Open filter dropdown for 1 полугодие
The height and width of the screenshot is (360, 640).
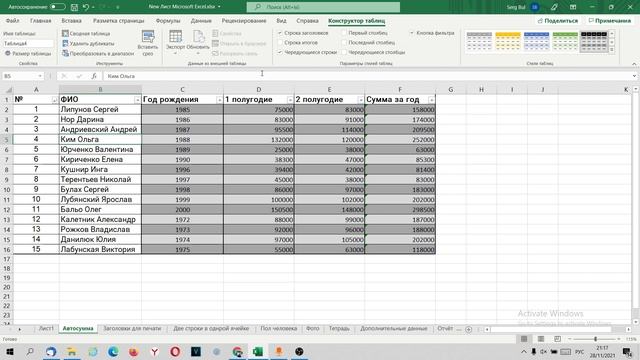[x=290, y=100]
